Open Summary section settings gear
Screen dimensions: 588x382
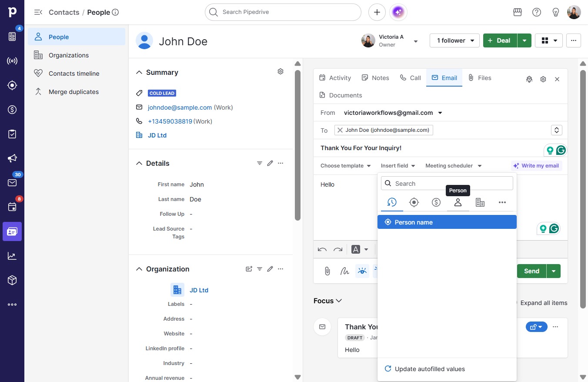coord(281,71)
